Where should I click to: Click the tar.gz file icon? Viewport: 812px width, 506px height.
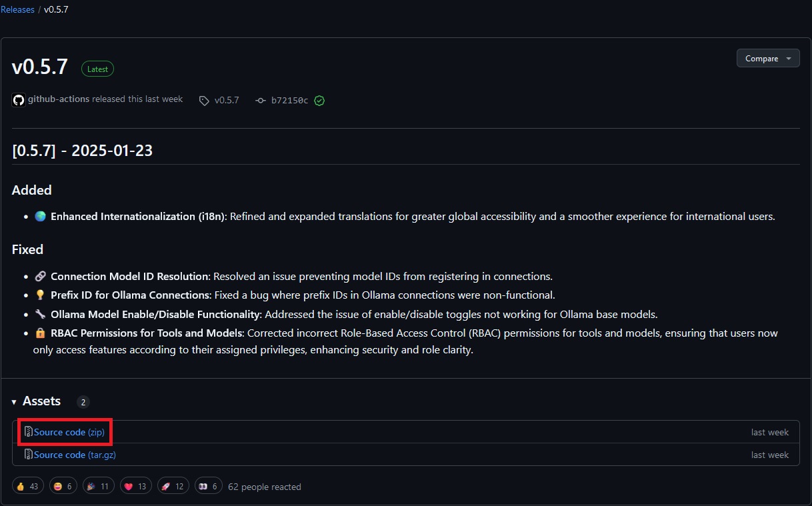pos(29,454)
